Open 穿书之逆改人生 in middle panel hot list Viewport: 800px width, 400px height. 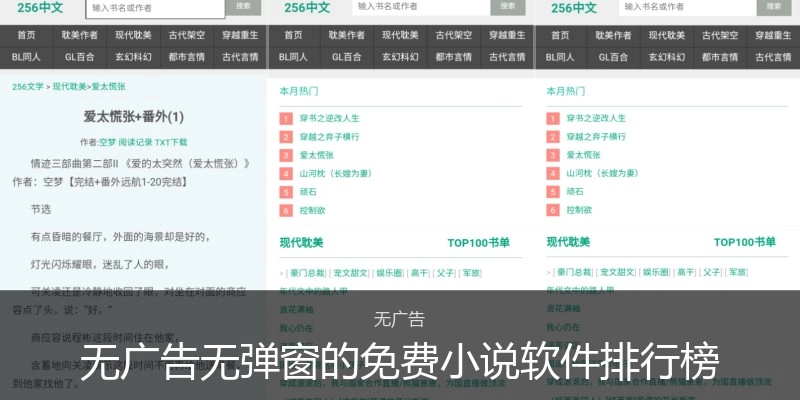pyautogui.click(x=330, y=118)
